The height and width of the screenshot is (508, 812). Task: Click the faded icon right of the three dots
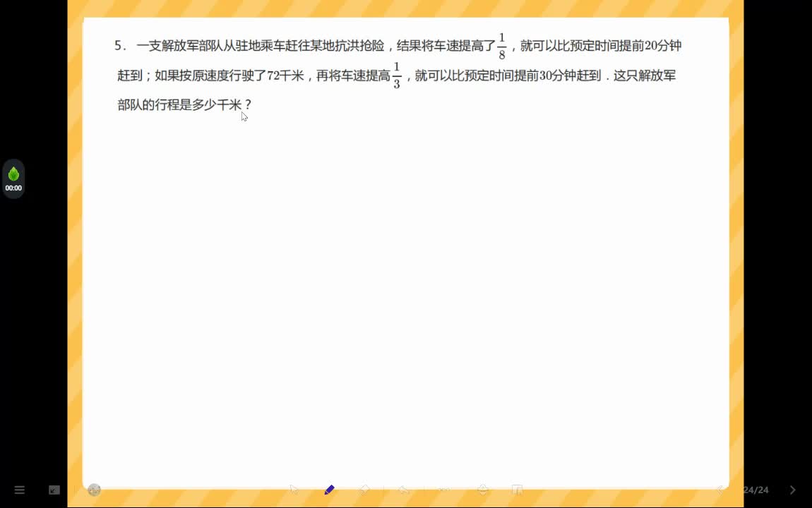[483, 490]
